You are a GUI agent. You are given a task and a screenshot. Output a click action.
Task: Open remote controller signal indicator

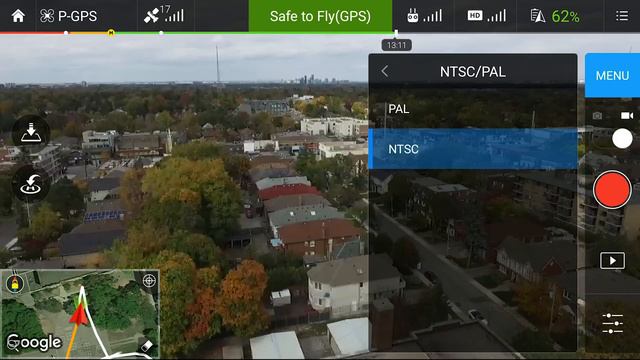424,16
